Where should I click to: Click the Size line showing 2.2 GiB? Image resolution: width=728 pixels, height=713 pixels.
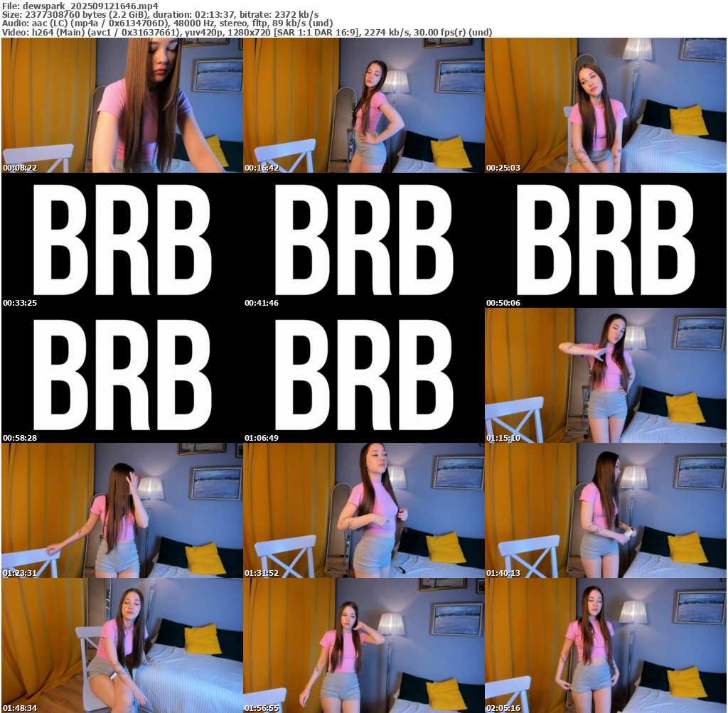(x=160, y=15)
